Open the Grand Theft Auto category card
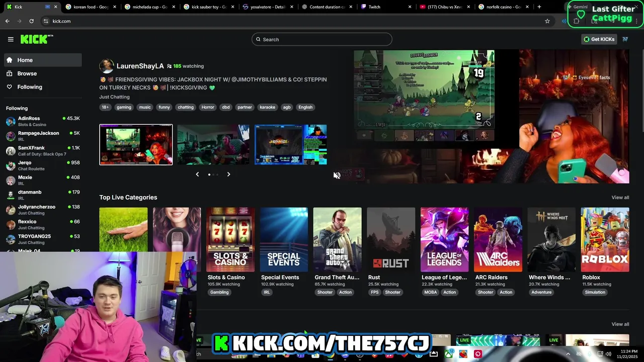This screenshot has width=644, height=362. (x=337, y=240)
